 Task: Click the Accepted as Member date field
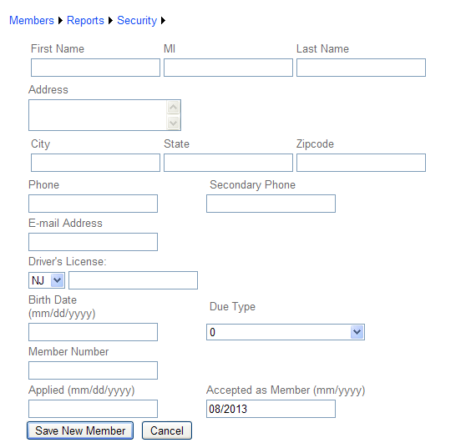(x=271, y=409)
